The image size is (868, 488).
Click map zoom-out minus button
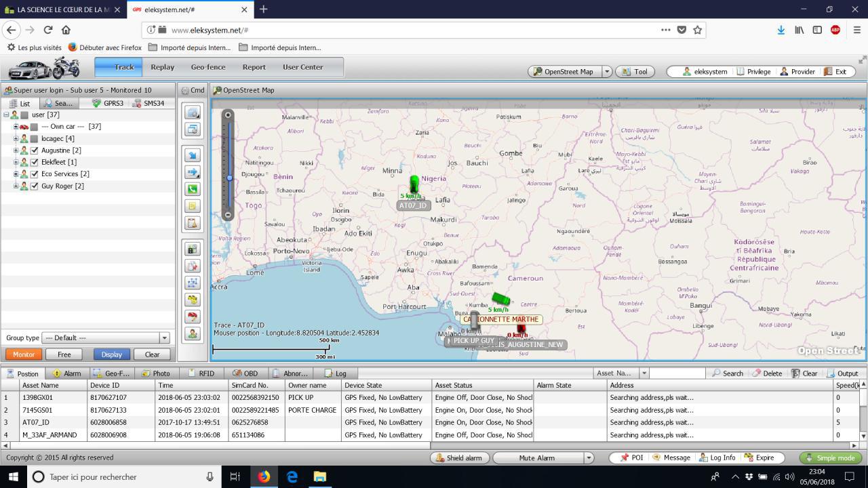coord(229,215)
